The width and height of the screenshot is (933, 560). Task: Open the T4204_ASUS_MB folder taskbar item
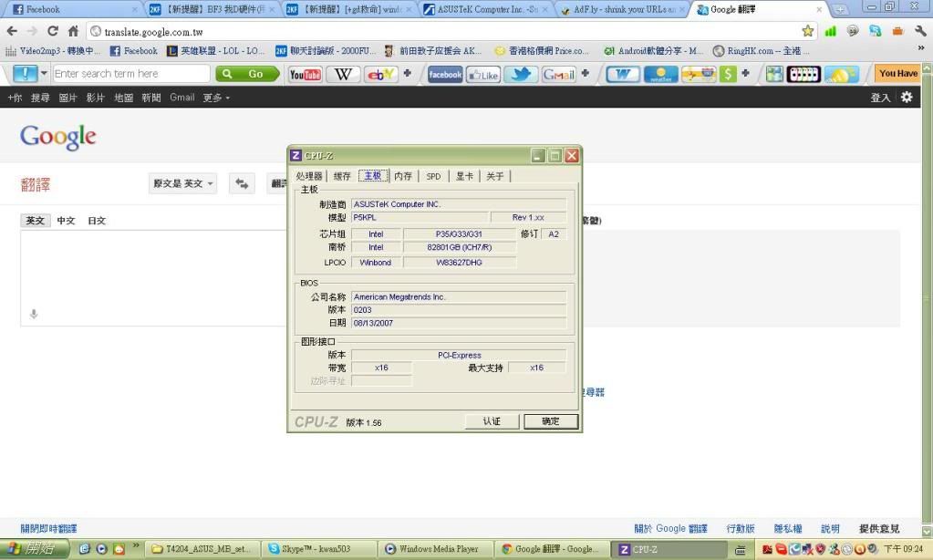click(x=203, y=549)
